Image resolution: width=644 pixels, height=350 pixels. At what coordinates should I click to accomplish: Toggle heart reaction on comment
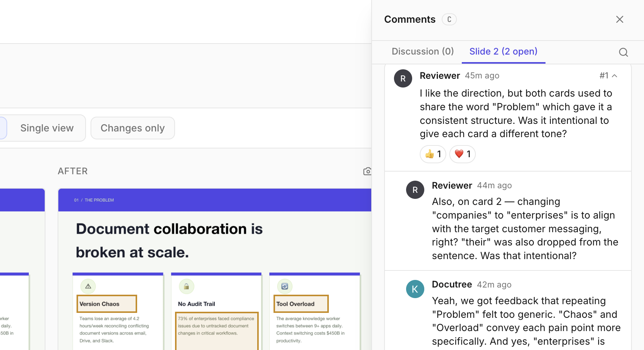462,154
